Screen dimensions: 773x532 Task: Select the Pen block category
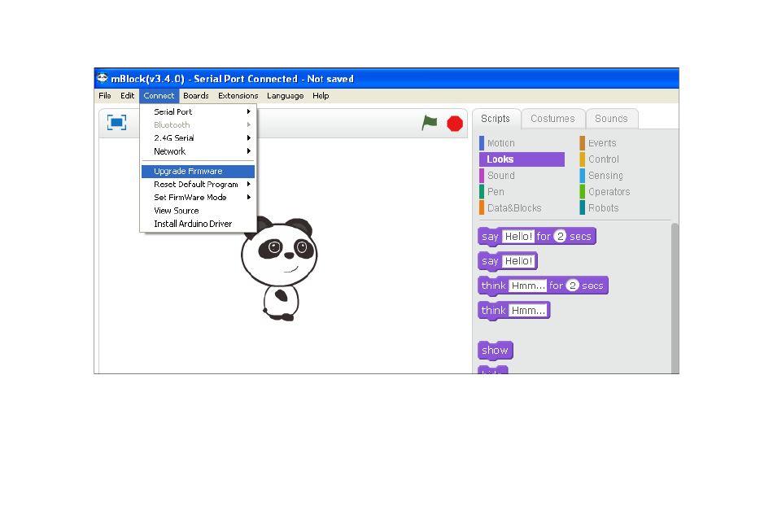(x=522, y=192)
